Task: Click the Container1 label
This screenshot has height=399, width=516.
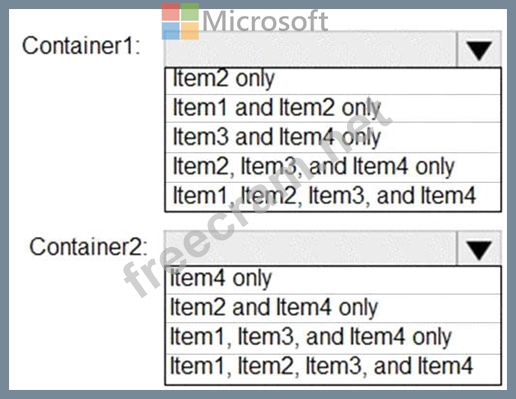Action: coord(81,46)
